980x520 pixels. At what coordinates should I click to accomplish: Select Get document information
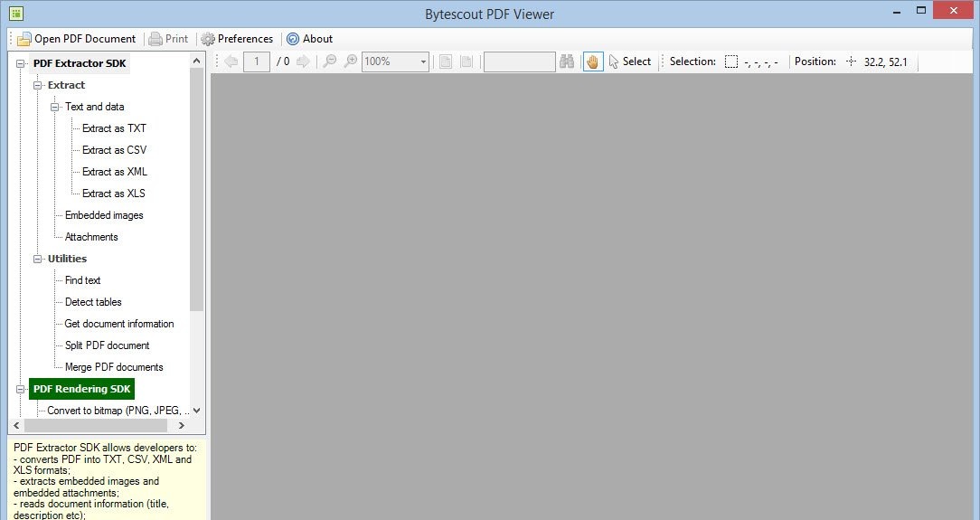pos(119,324)
